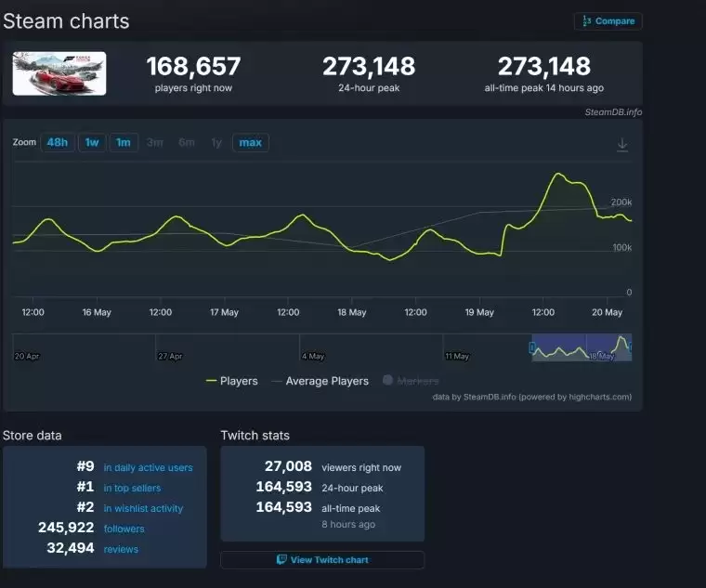Grab the left navigator range handle
Screen dimensions: 706x588
[x=532, y=347]
